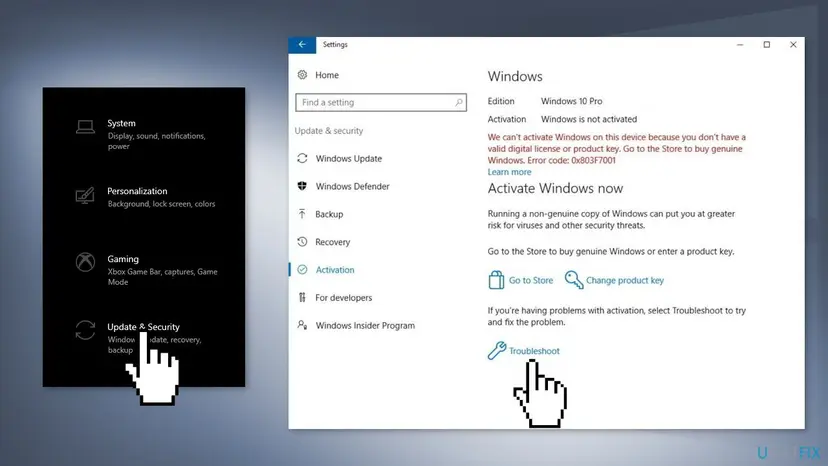Image resolution: width=828 pixels, height=466 pixels.
Task: Click the Go to Store bag icon
Action: tap(496, 280)
